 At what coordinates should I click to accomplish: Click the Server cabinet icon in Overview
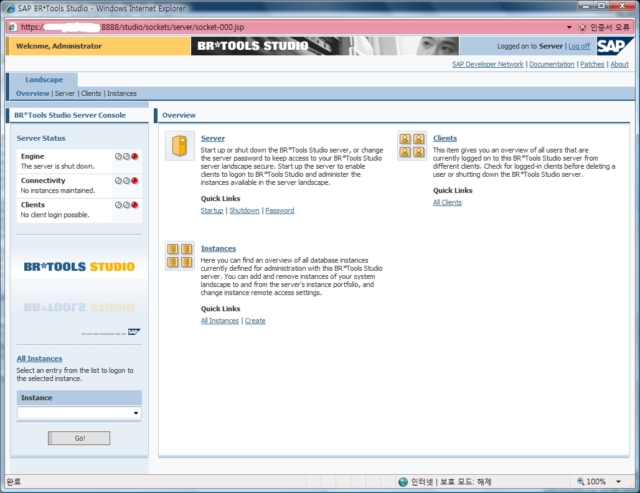180,146
